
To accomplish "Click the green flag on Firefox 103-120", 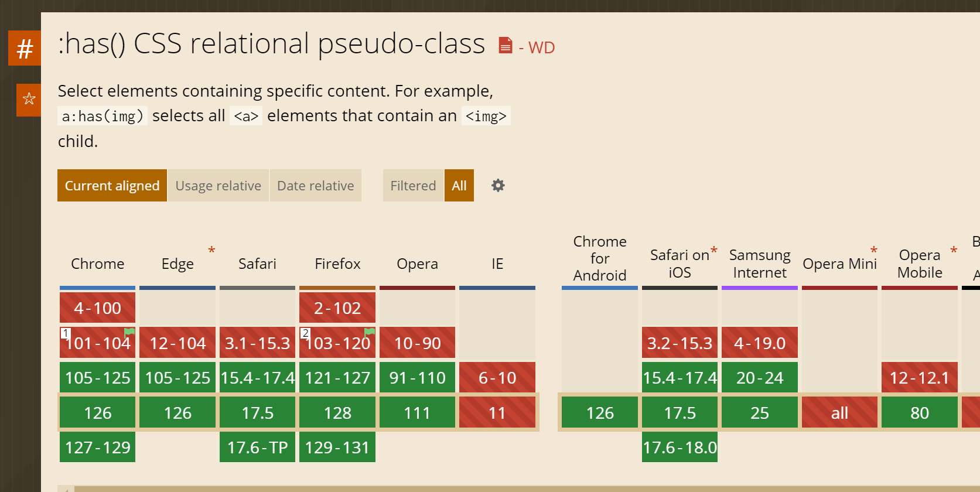I will (370, 332).
